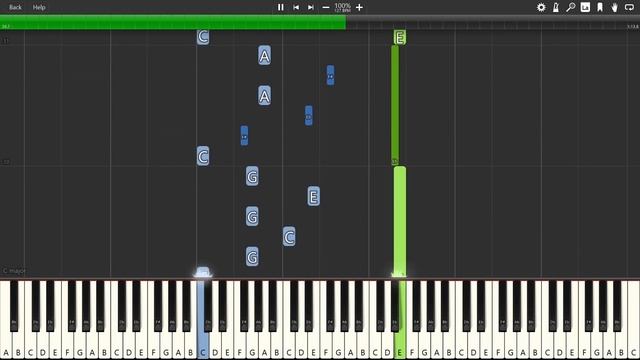Click the 100% speed readout
Image resolution: width=640 pixels, height=360 pixels.
(x=342, y=6)
